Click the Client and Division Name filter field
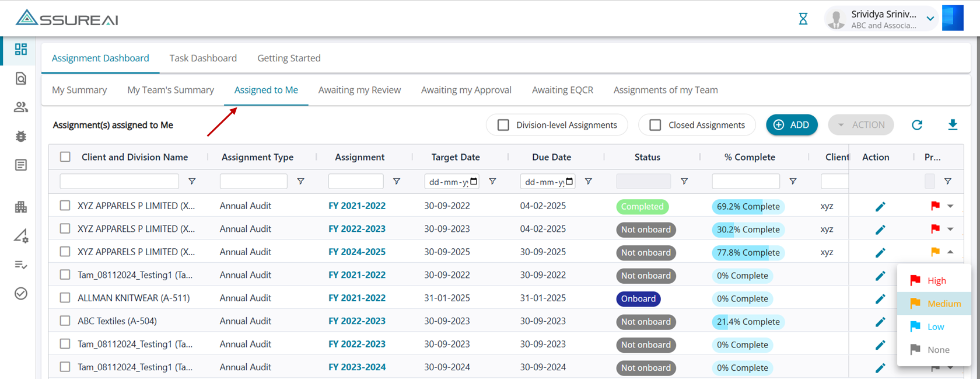980x379 pixels. pyautogui.click(x=119, y=182)
